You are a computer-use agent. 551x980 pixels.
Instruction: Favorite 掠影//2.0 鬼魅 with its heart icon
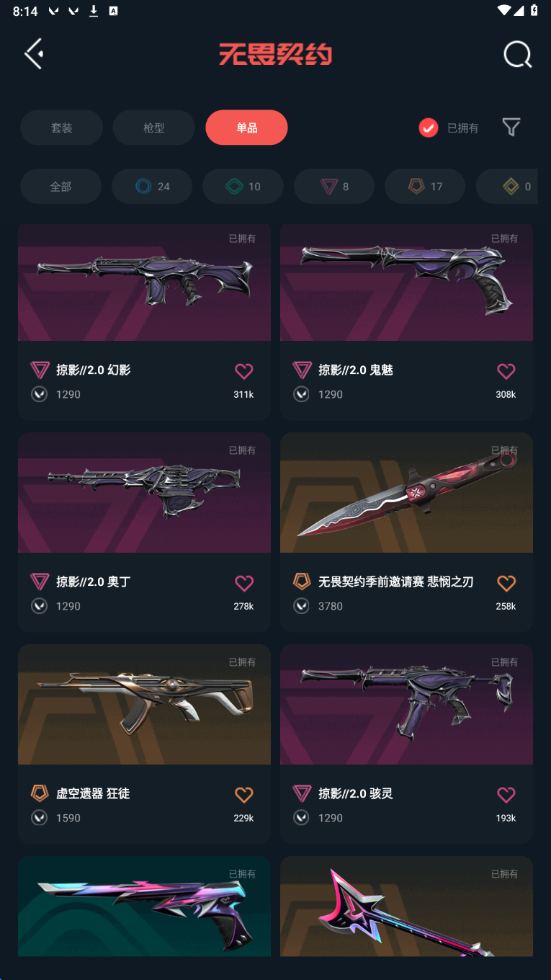pos(506,371)
